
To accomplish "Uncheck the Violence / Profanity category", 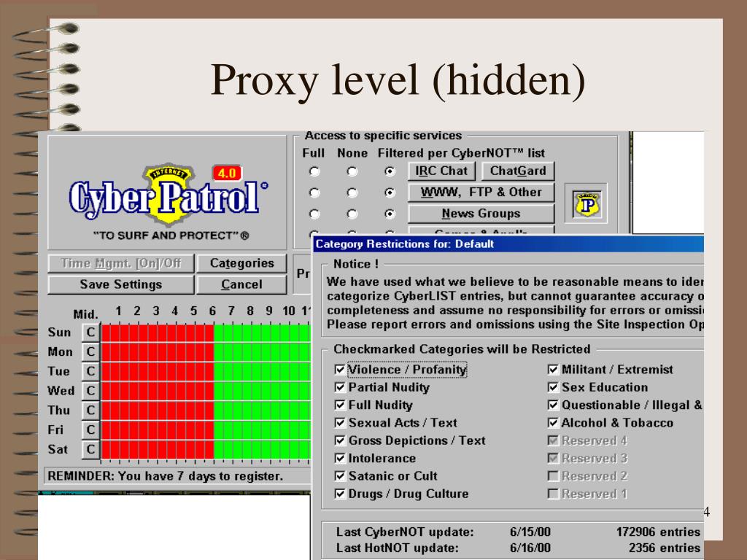I will pos(340,370).
